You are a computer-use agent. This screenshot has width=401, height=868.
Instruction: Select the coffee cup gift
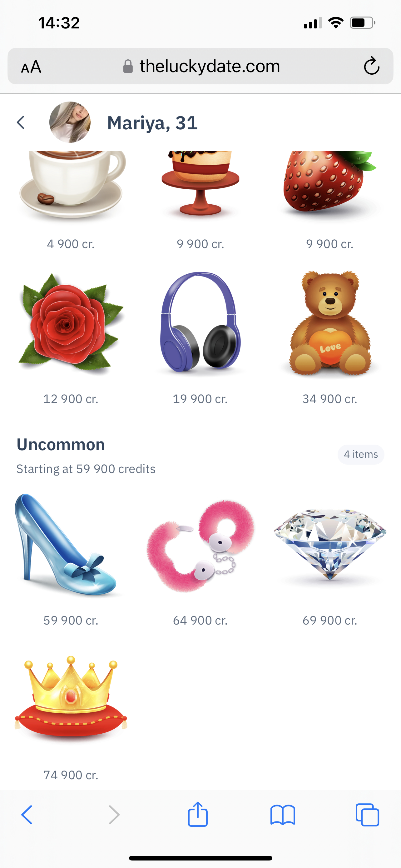click(72, 185)
